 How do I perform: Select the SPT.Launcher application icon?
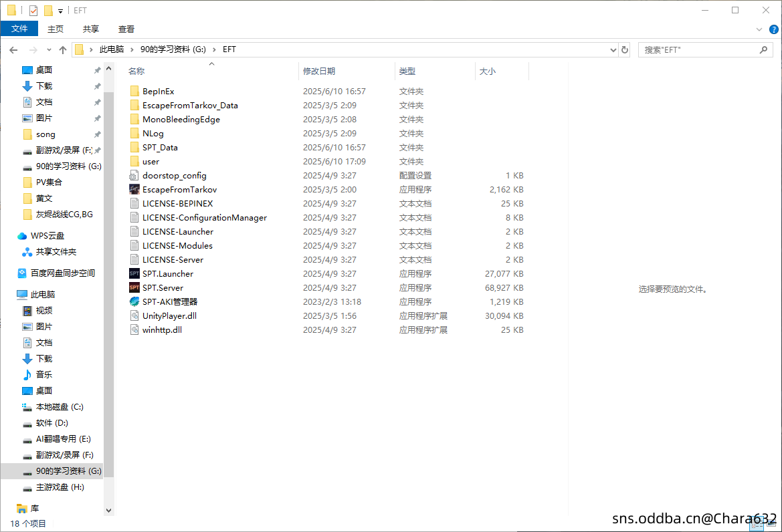(134, 273)
